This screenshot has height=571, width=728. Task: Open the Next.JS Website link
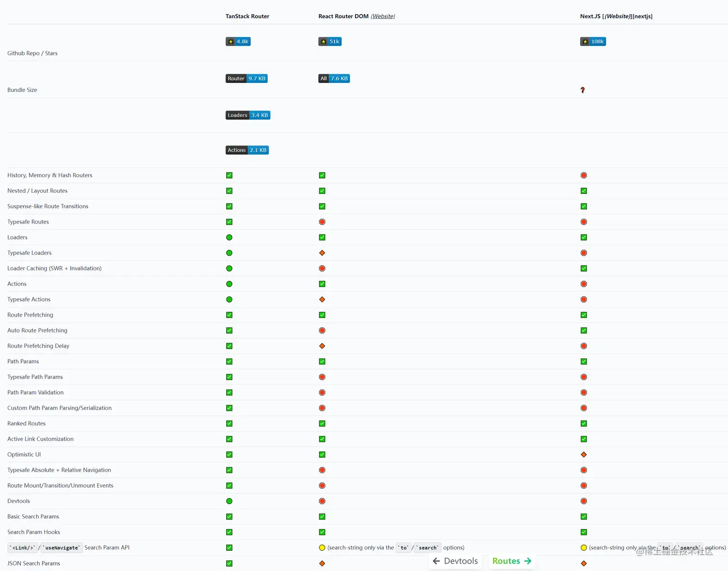point(617,16)
